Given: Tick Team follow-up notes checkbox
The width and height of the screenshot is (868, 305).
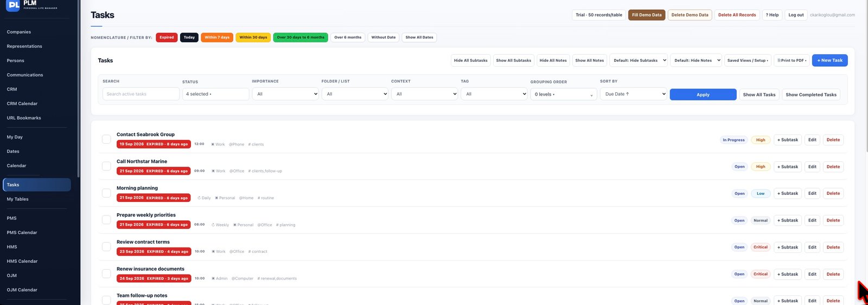Looking at the screenshot, I should click(x=106, y=300).
